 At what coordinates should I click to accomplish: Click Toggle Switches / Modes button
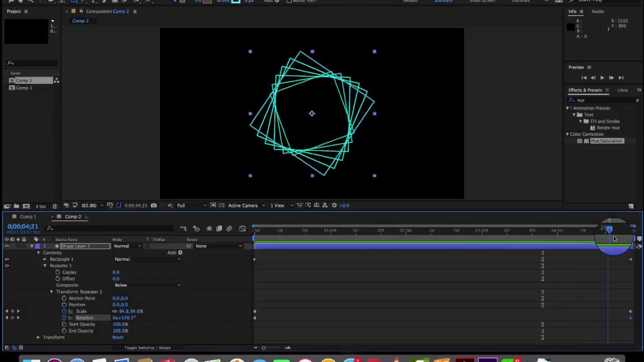tap(147, 348)
